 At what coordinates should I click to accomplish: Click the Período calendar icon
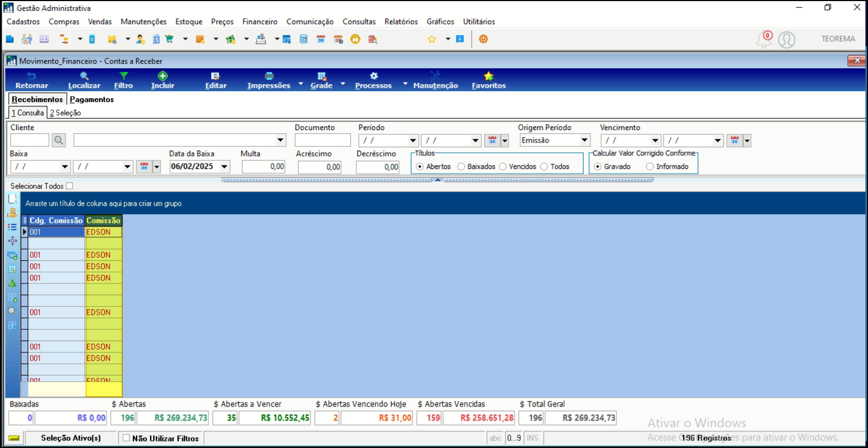click(x=492, y=140)
